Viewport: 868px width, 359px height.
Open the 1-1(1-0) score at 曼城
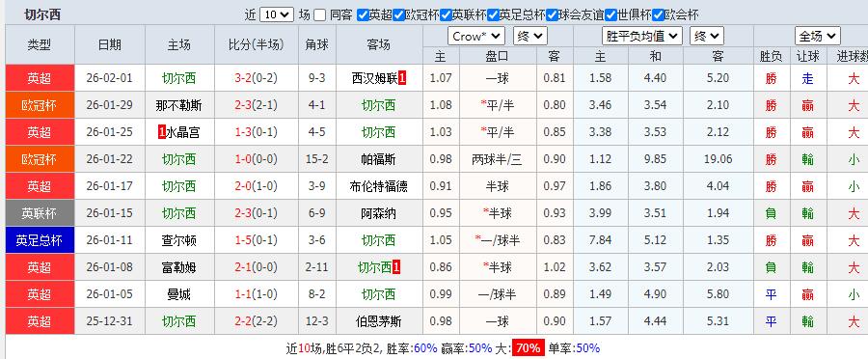256,294
